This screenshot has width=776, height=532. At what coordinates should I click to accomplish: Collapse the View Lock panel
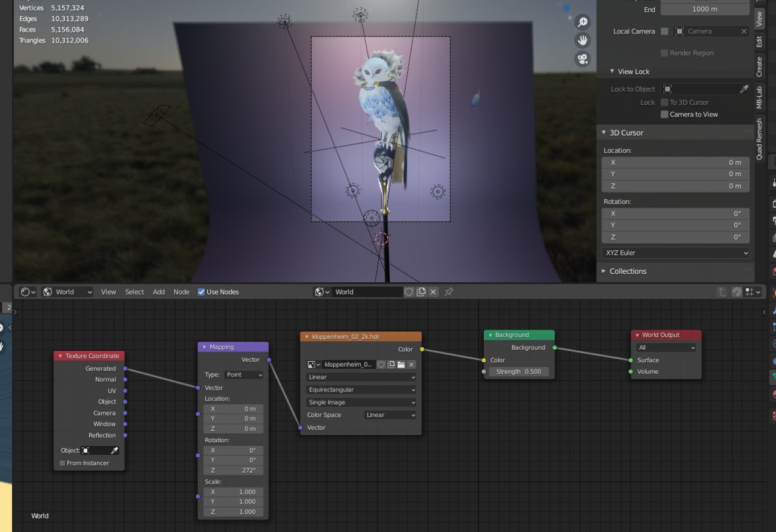click(612, 71)
